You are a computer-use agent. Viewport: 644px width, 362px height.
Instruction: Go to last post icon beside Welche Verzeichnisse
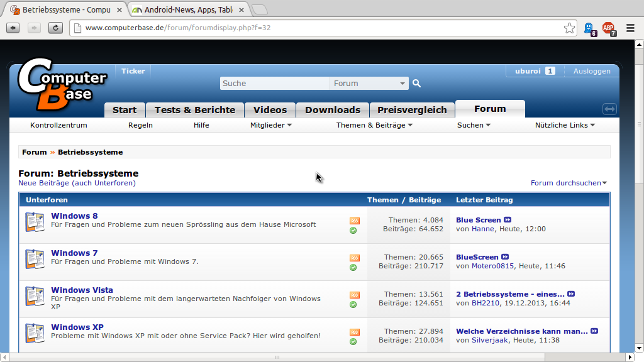pyautogui.click(x=594, y=331)
